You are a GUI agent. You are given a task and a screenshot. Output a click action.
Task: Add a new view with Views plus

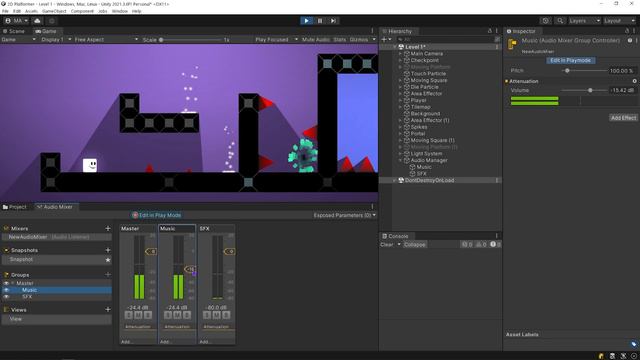pos(108,310)
